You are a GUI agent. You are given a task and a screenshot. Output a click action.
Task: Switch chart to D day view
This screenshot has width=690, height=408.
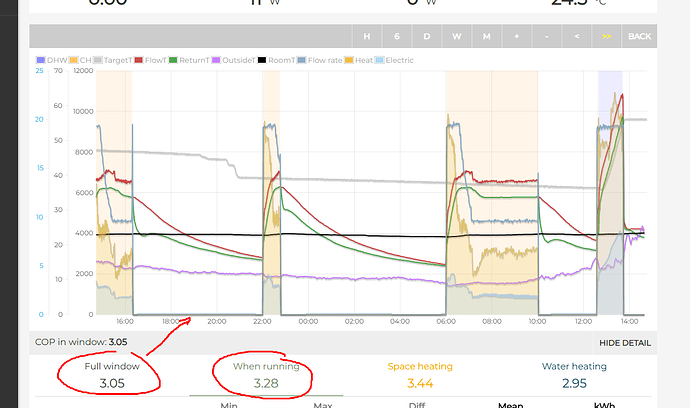(x=427, y=36)
